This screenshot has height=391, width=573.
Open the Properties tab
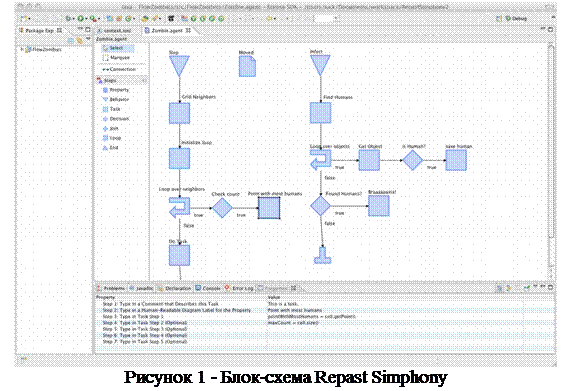277,288
